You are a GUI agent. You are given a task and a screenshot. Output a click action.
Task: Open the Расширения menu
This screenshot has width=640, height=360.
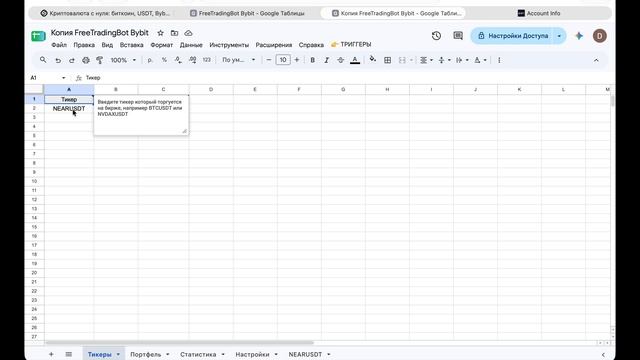274,45
